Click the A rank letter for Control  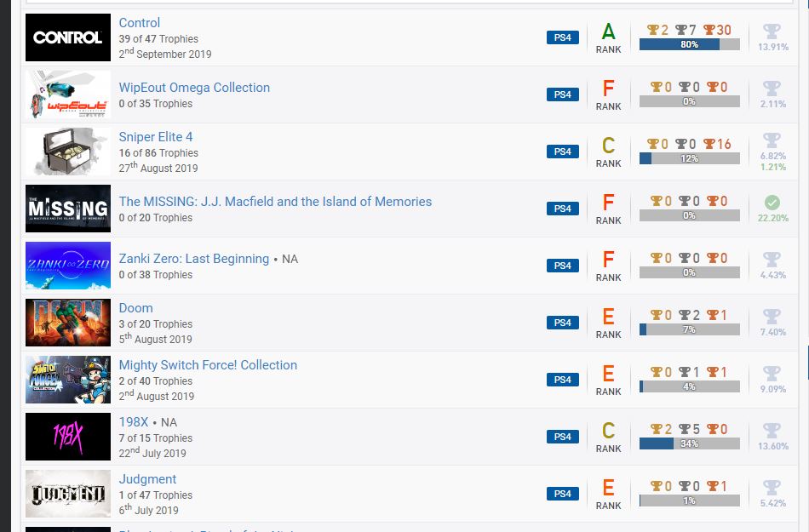click(x=608, y=32)
